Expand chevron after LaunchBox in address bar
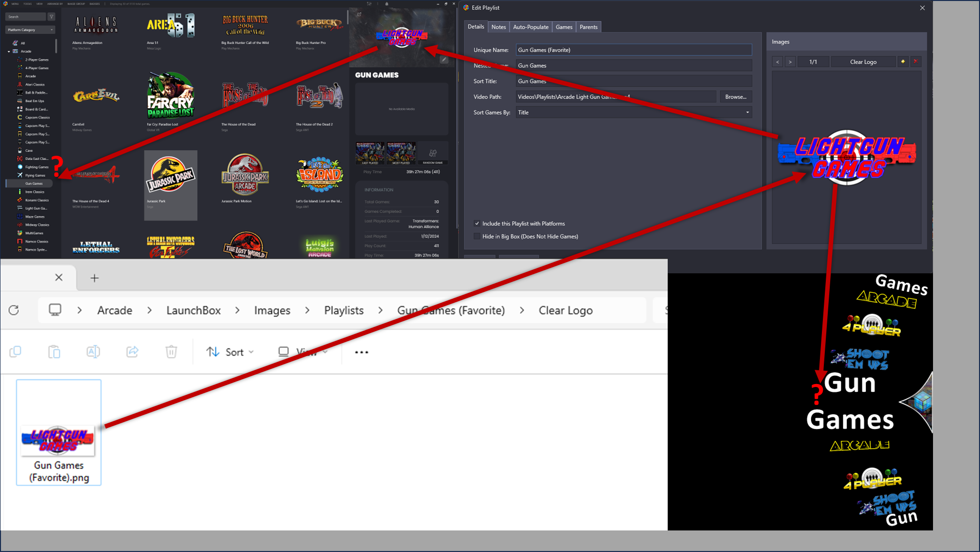The height and width of the screenshot is (552, 980). coord(237,310)
